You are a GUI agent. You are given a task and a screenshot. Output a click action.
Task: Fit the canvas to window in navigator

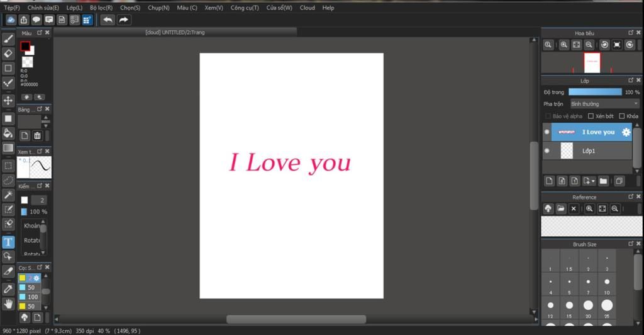[576, 45]
